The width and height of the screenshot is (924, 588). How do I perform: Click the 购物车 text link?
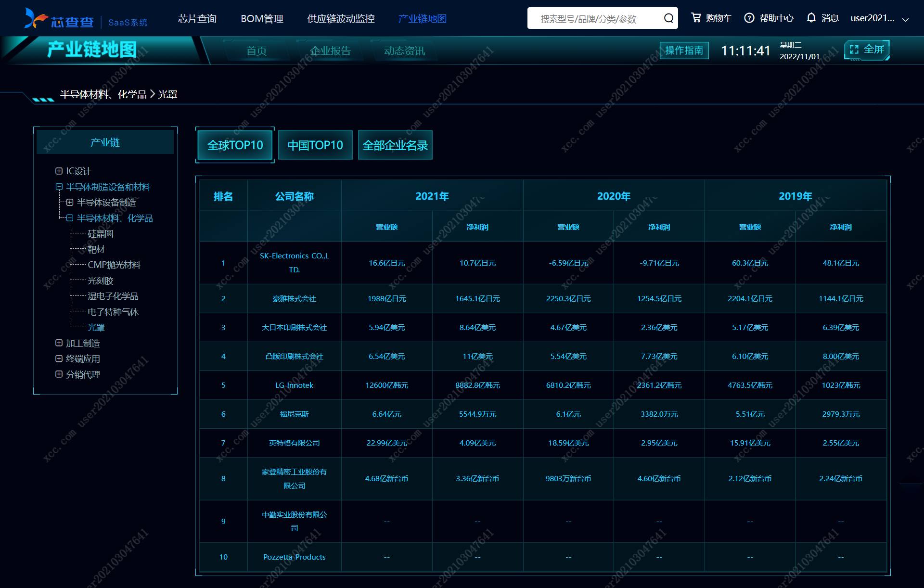tap(719, 18)
